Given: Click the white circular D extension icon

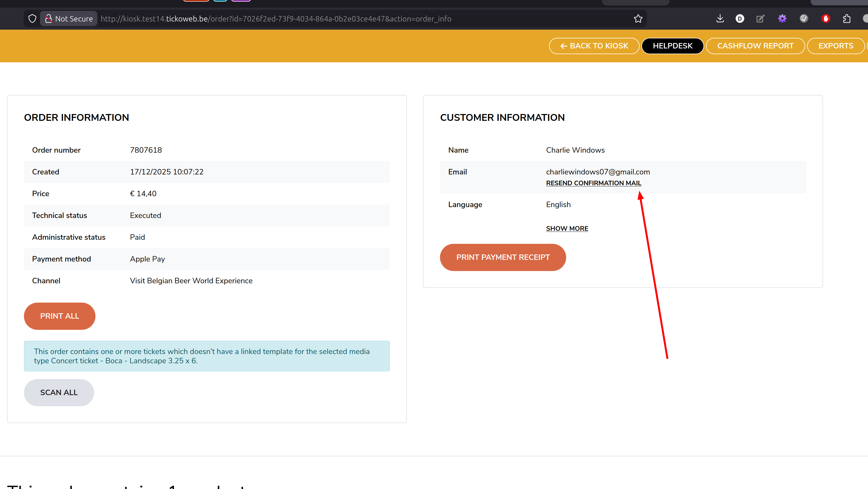Looking at the screenshot, I should pyautogui.click(x=740, y=19).
